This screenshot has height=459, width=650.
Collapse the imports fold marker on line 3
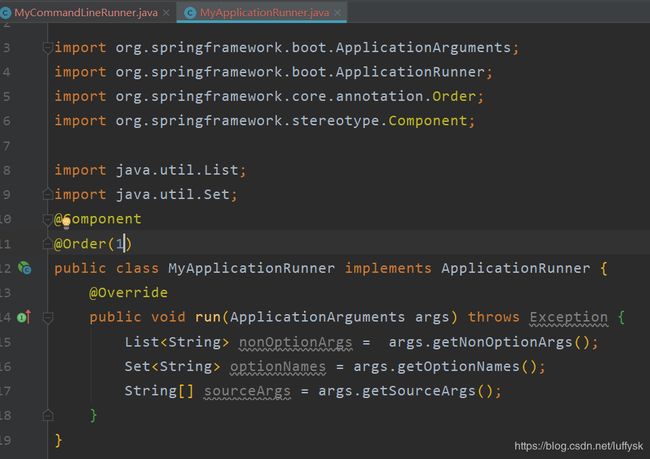(48, 48)
